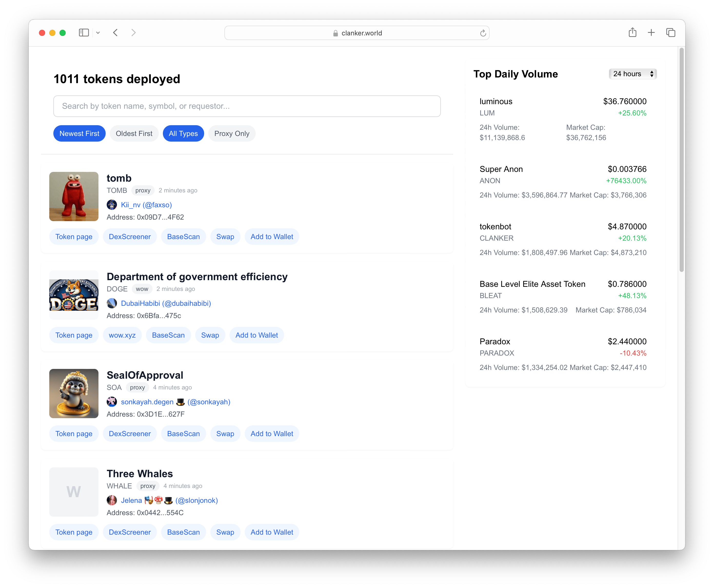Screen dimensions: 714x588
Task: Open wow.xyz link for DOGE token
Action: pos(122,335)
